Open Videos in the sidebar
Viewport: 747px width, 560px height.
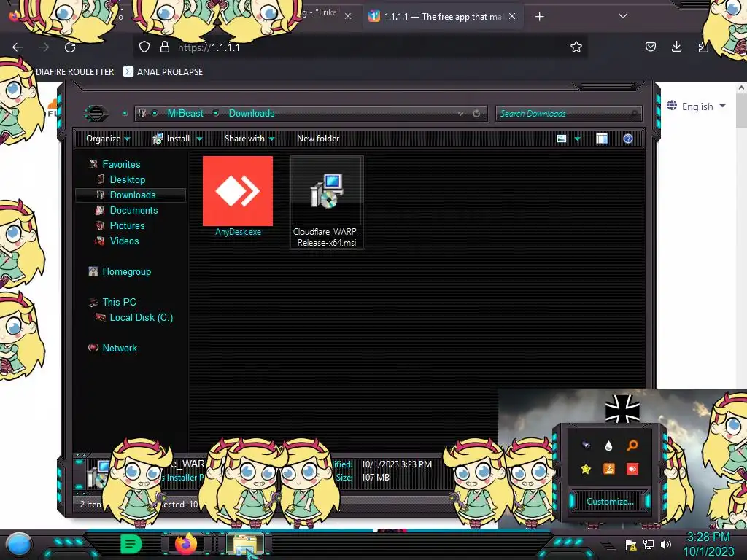(124, 241)
